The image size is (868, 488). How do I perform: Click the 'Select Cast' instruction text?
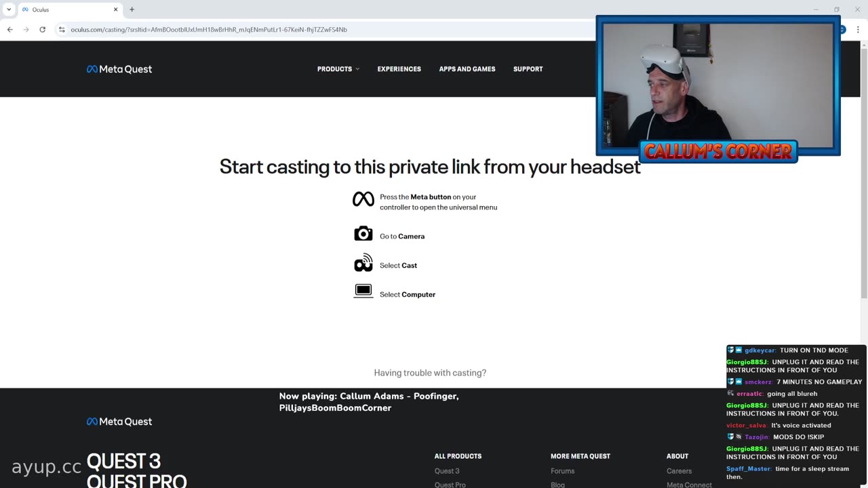tap(398, 266)
